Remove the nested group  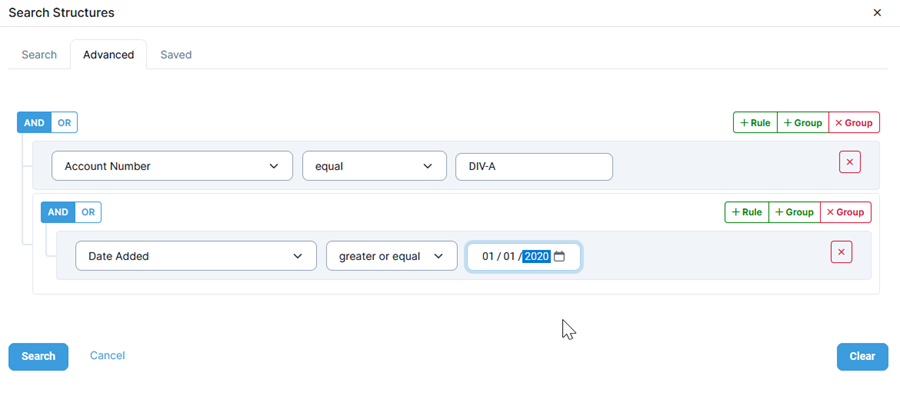tap(845, 212)
